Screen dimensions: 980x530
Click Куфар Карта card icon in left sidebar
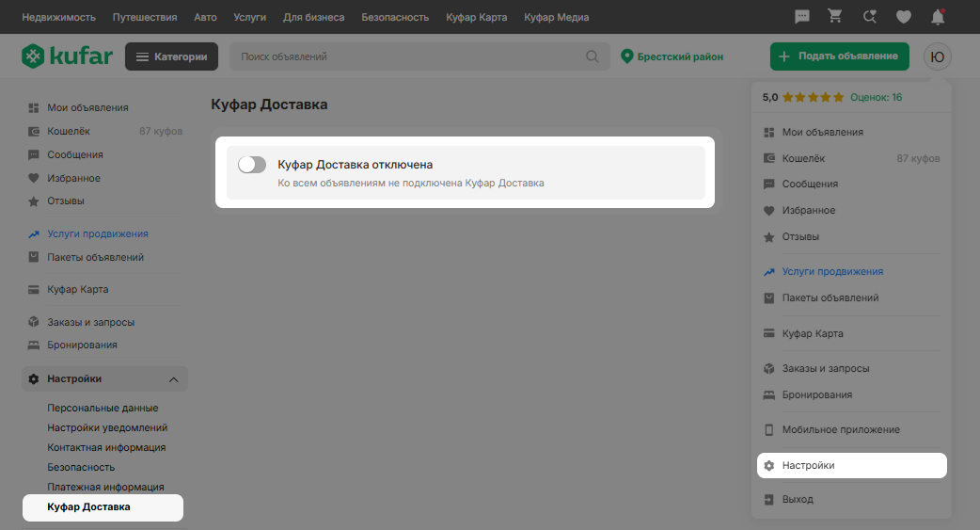click(x=34, y=290)
